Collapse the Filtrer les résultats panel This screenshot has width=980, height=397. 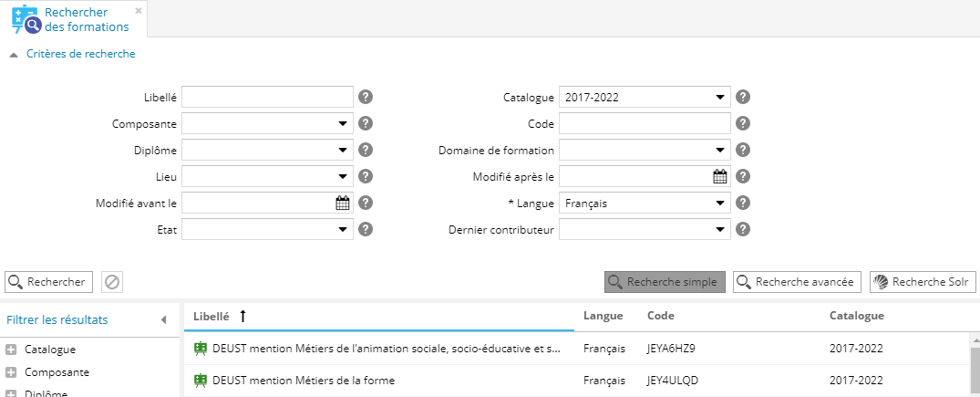click(164, 319)
